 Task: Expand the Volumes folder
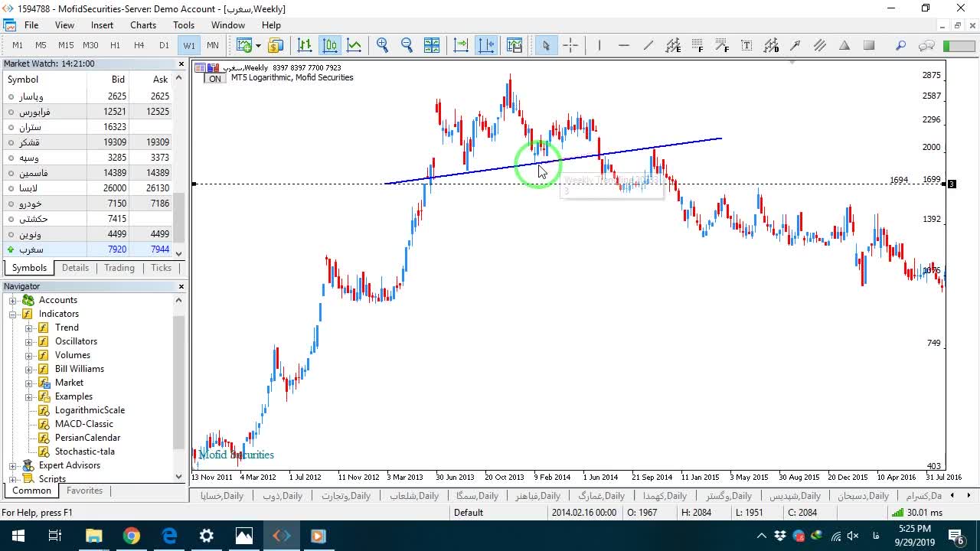(29, 355)
